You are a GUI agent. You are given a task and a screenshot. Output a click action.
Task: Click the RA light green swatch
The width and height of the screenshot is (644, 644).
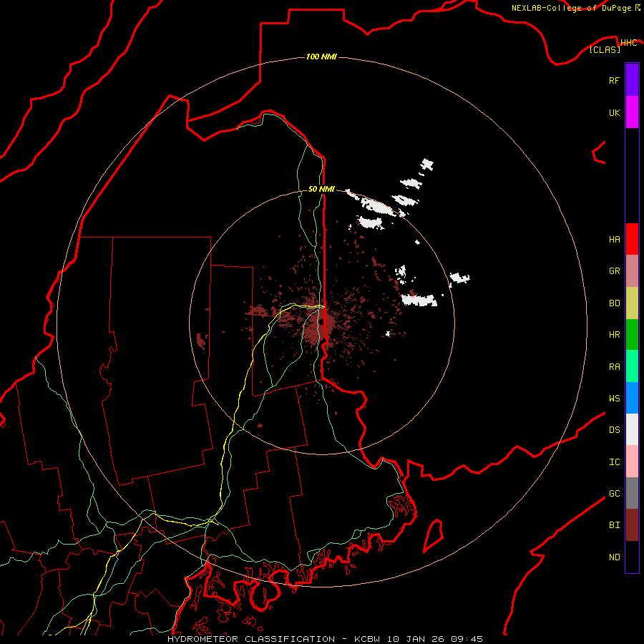632,366
